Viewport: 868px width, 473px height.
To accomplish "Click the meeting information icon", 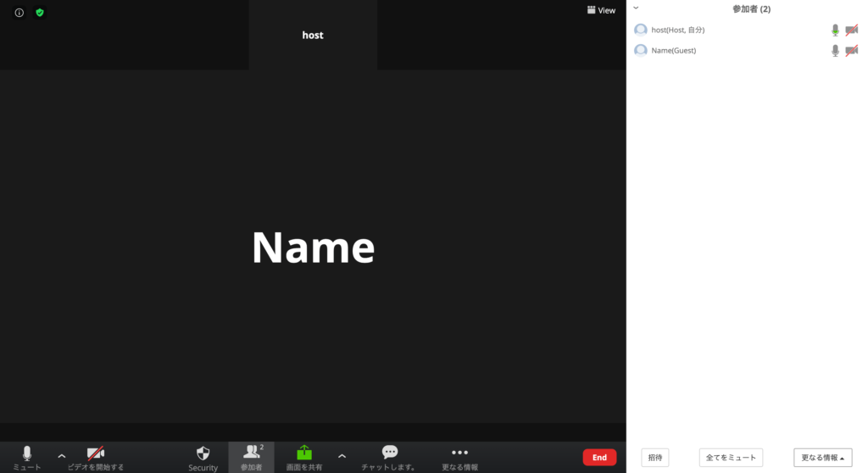I will click(19, 13).
